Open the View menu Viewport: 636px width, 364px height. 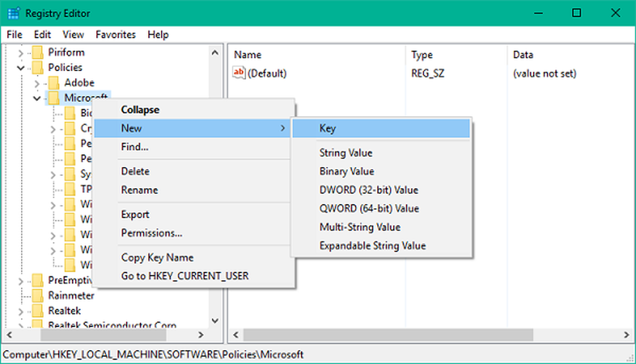(x=73, y=34)
